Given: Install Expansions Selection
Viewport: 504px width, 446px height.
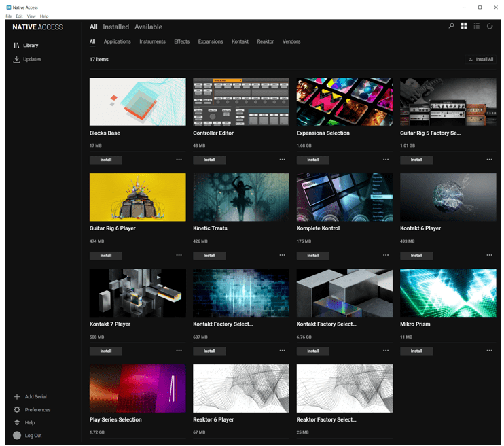Looking at the screenshot, I should [312, 160].
